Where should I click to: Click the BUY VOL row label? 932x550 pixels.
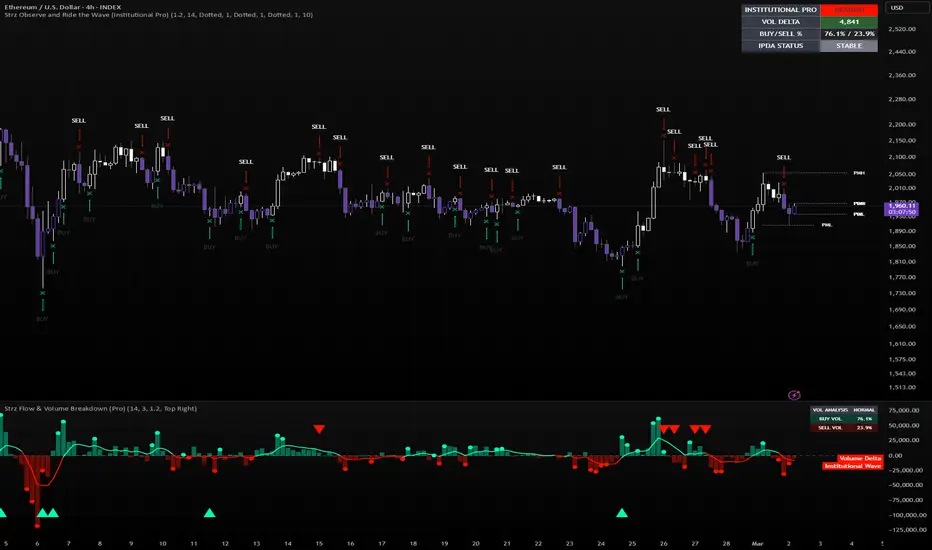[x=830, y=419]
